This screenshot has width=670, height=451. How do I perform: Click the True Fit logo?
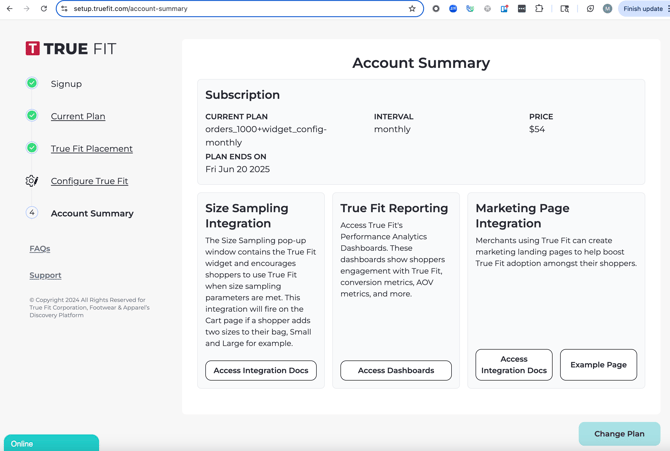click(x=71, y=49)
